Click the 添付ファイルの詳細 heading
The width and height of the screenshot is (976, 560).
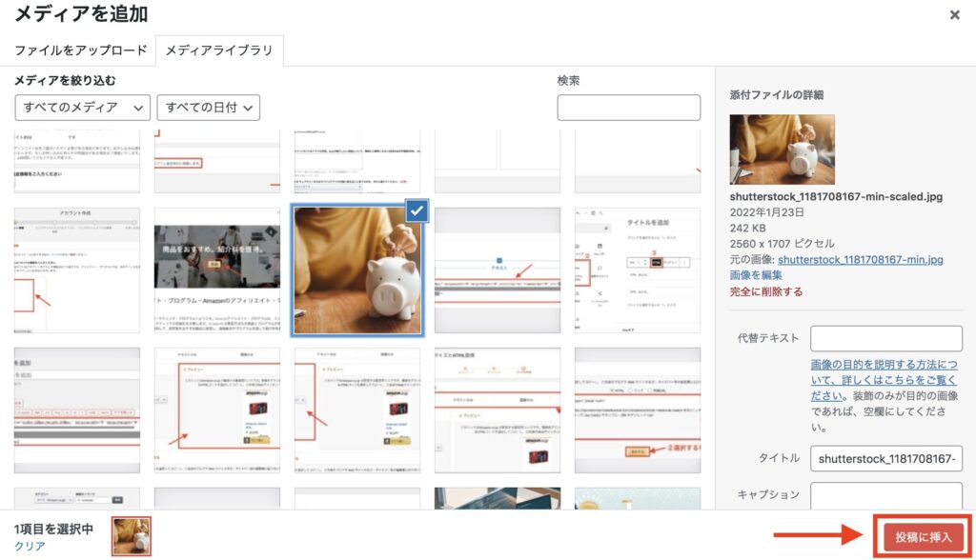point(776,94)
